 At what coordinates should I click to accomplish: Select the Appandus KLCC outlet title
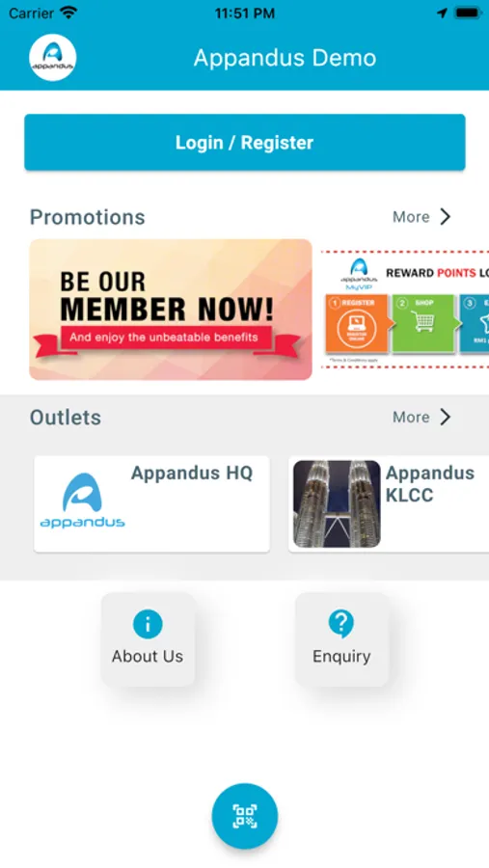tap(430, 484)
